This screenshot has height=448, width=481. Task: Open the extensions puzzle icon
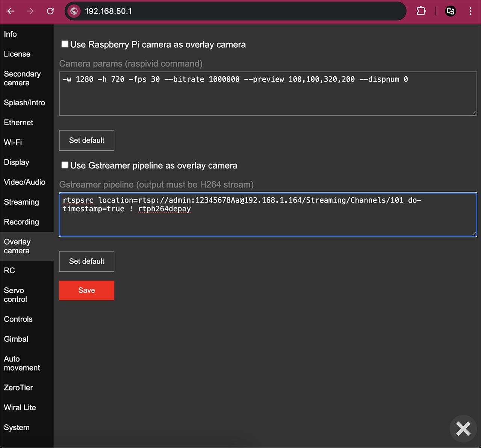coord(421,11)
